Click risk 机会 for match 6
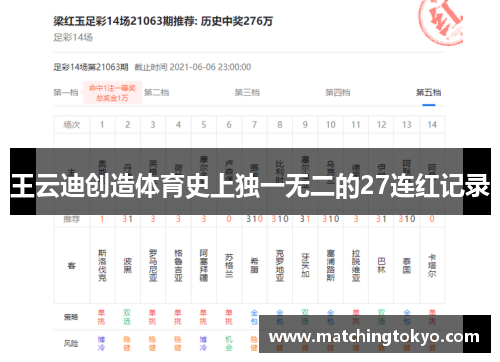 pos(228,343)
